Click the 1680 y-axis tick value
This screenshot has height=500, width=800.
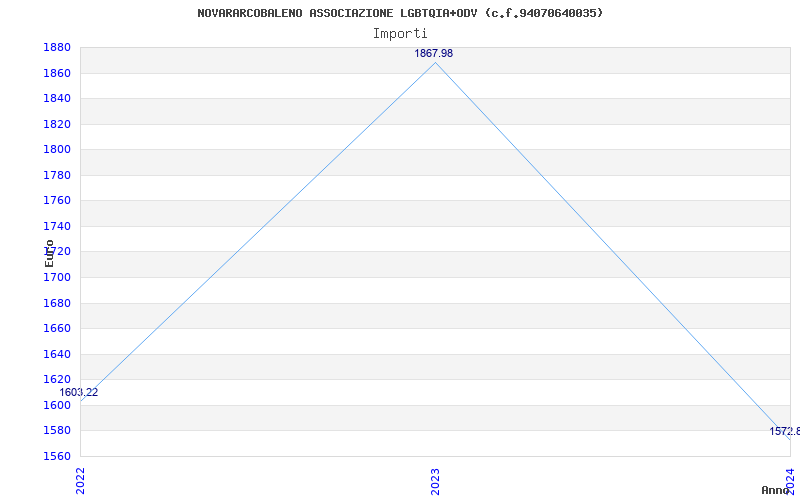coord(57,303)
